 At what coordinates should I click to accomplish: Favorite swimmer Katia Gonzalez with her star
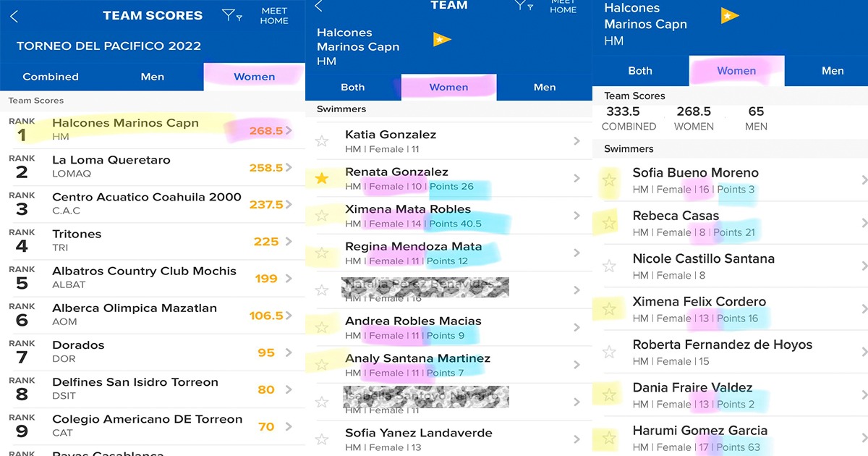pos(322,141)
